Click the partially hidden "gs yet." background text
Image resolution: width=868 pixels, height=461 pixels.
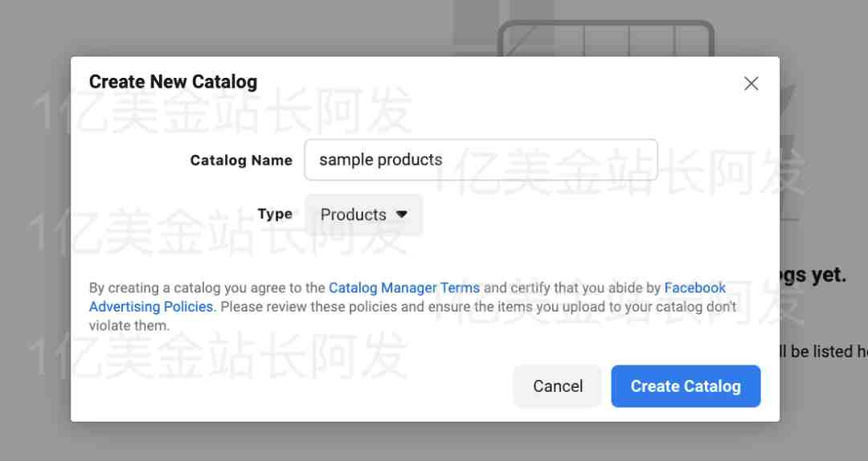click(813, 275)
